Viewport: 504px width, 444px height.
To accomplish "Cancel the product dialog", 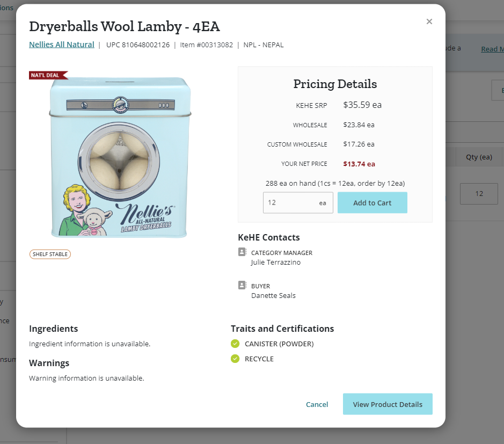I will click(x=317, y=404).
